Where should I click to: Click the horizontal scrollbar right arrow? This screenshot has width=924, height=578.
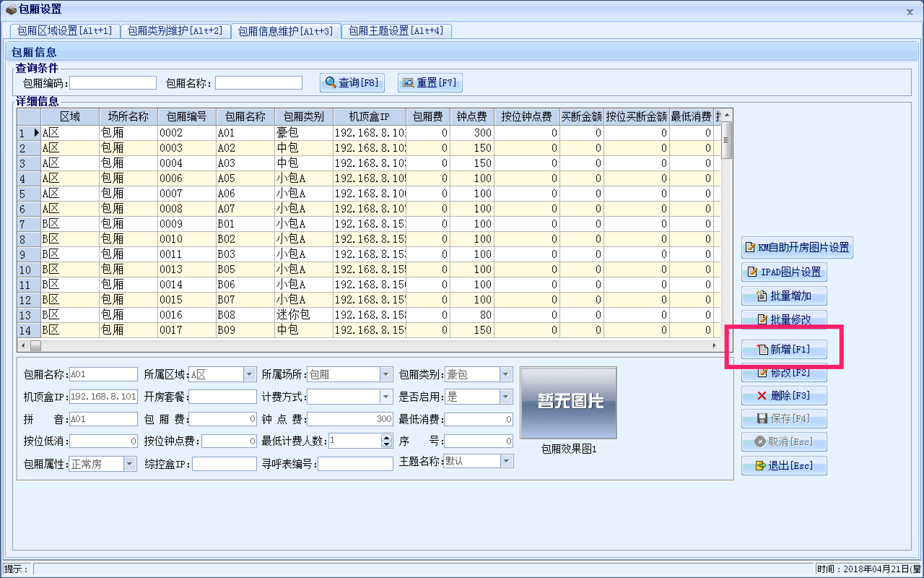[x=714, y=346]
